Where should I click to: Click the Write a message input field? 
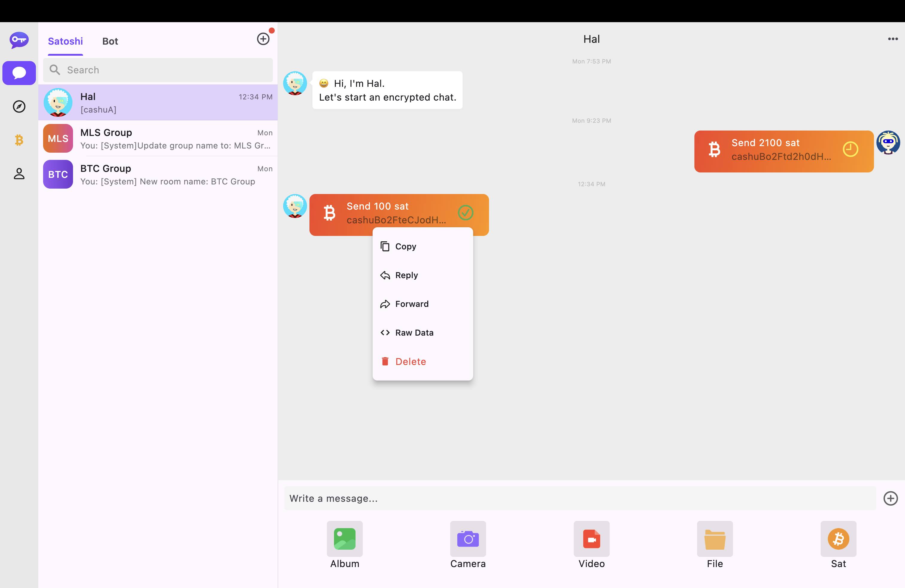[580, 498]
